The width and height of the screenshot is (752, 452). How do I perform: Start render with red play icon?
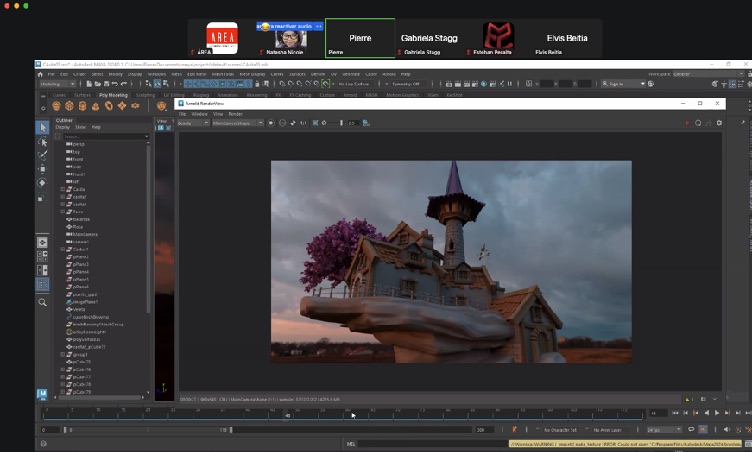[687, 123]
